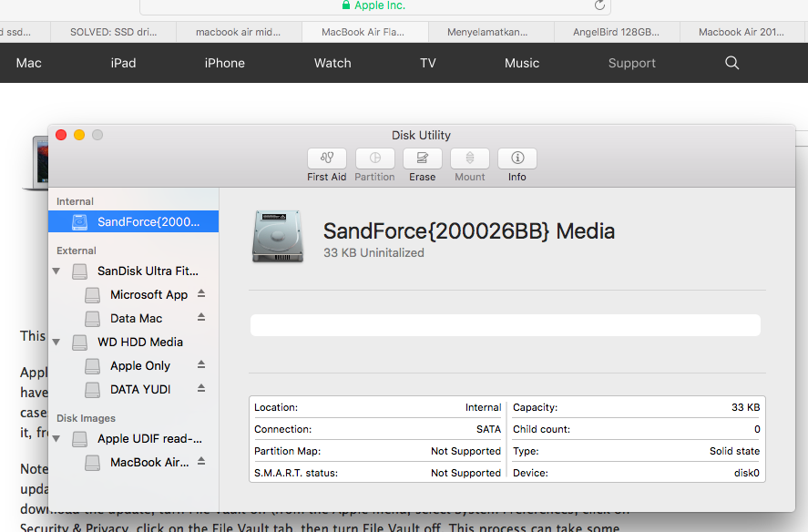Close the Disk Utility window
This screenshot has width=808, height=532.
61,135
